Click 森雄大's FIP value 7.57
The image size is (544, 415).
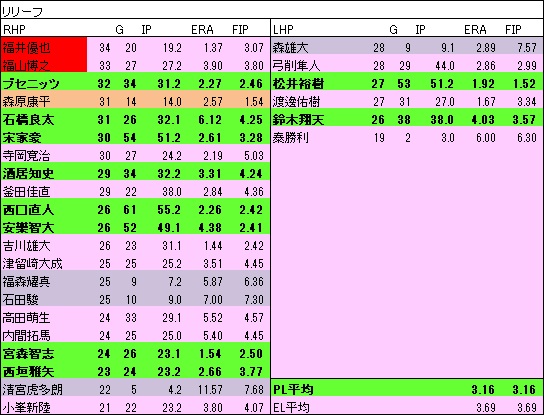[527, 48]
